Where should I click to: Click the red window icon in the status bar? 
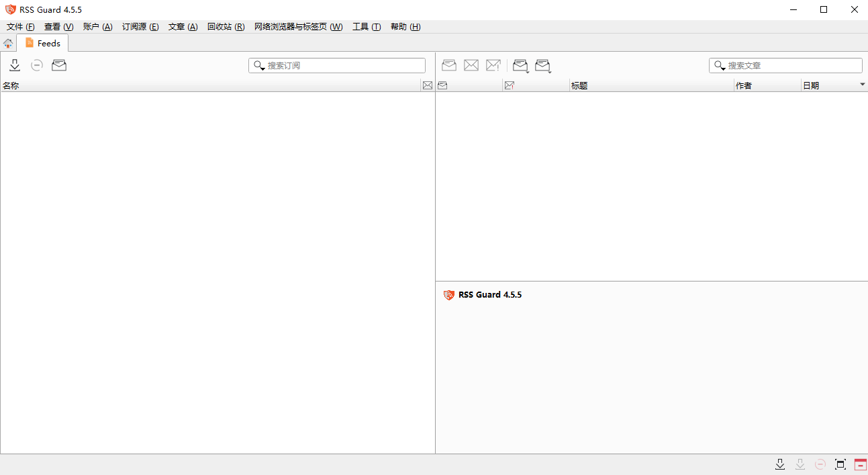click(860, 464)
